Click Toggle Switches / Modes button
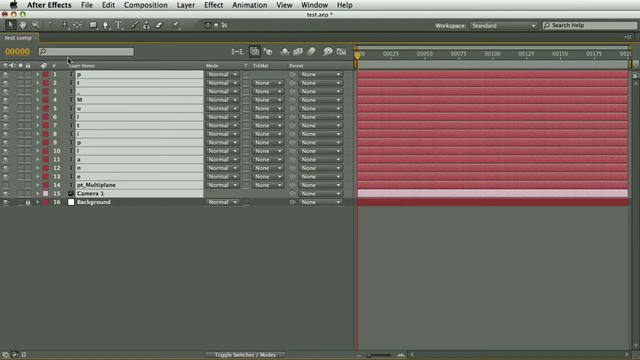This screenshot has width=640, height=360. [x=245, y=355]
